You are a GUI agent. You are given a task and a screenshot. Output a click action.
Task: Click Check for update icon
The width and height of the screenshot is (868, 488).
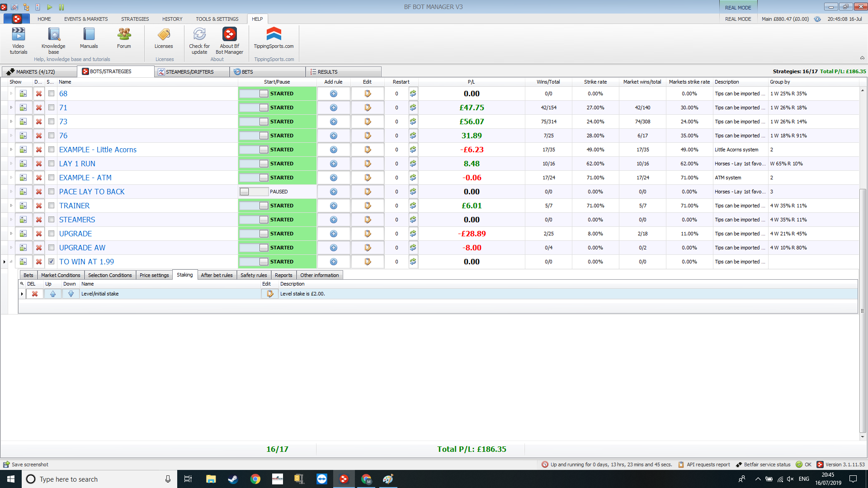(199, 41)
